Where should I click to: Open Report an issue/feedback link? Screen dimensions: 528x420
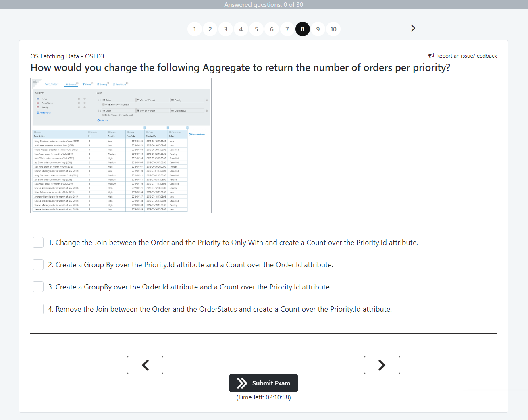point(466,56)
